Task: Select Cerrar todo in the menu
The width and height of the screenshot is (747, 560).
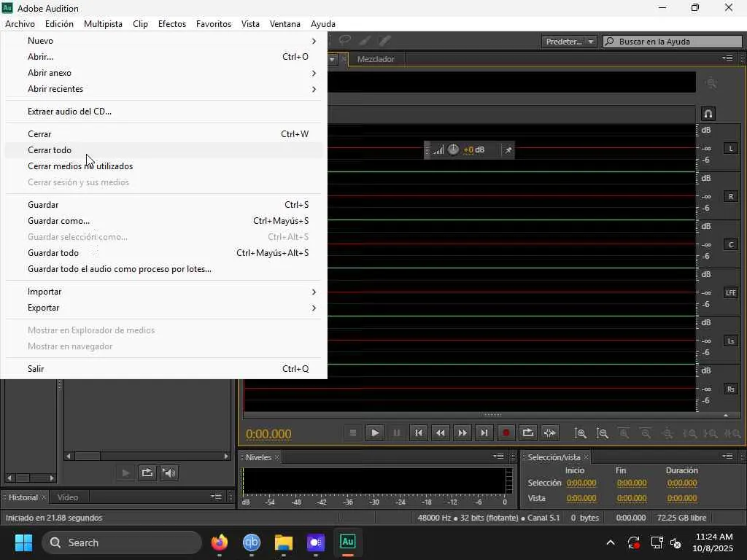Action: (164, 150)
